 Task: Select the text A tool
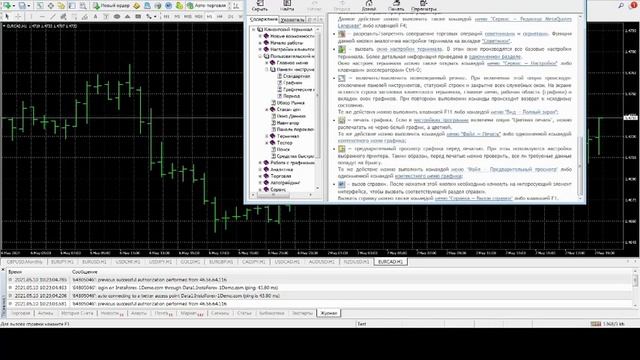point(96,16)
